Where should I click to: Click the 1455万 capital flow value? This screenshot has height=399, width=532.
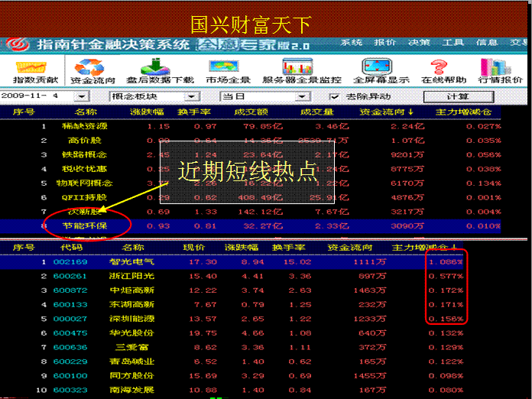click(x=369, y=376)
